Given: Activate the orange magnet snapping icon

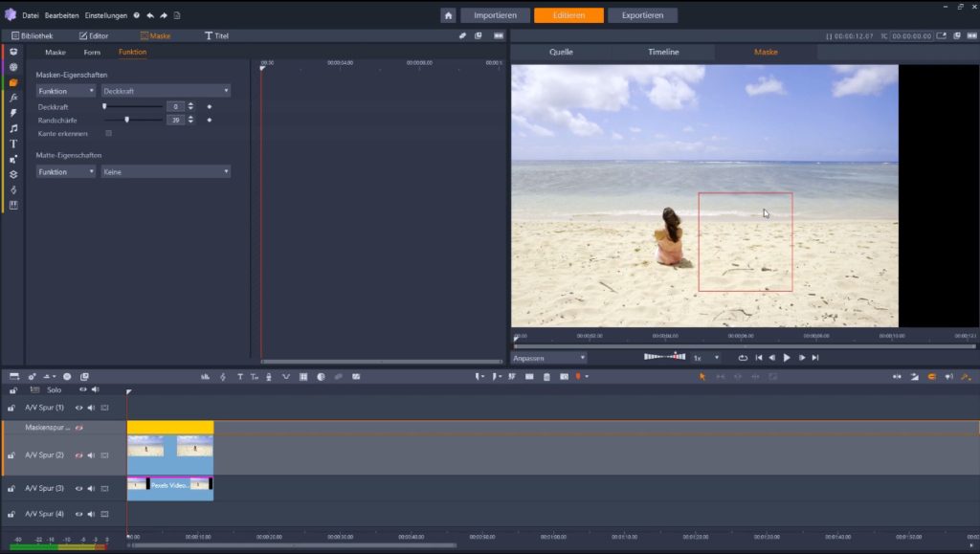Looking at the screenshot, I should (x=932, y=377).
